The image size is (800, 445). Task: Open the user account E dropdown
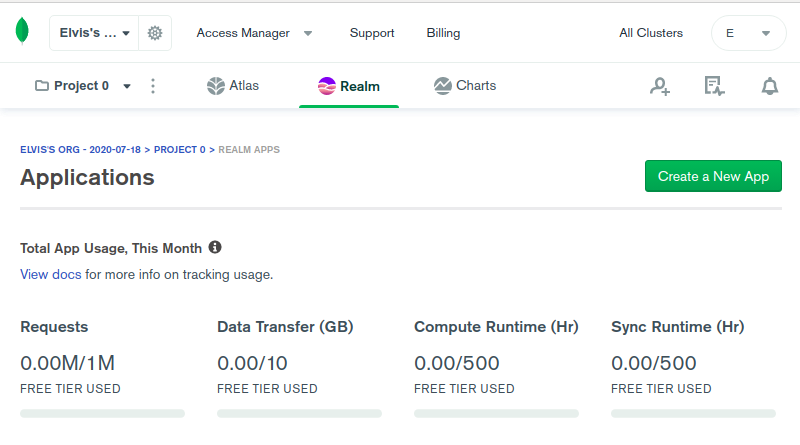(x=748, y=33)
